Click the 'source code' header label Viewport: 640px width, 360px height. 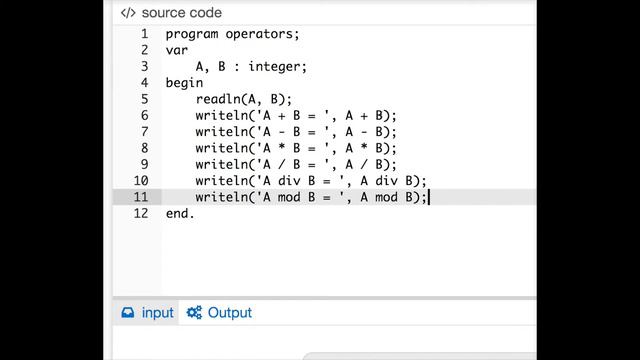pyautogui.click(x=182, y=13)
